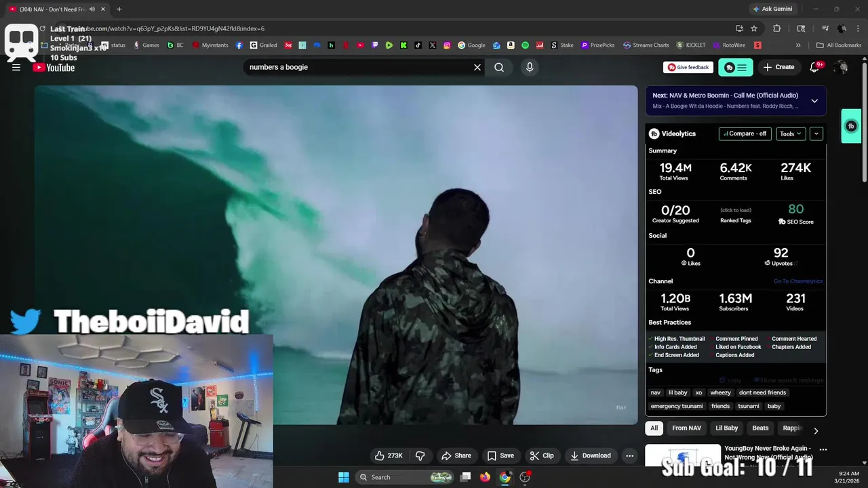Open options for YoungBoy video suggestion

823,449
